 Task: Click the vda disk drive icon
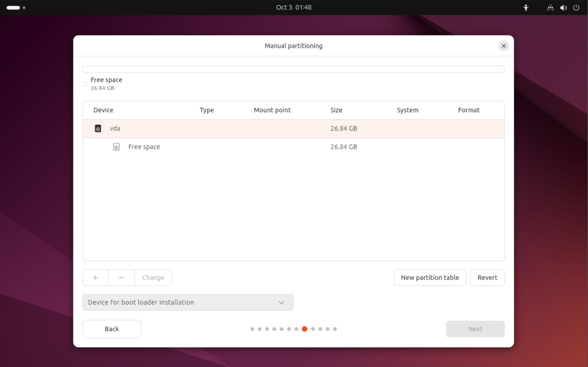(x=98, y=128)
